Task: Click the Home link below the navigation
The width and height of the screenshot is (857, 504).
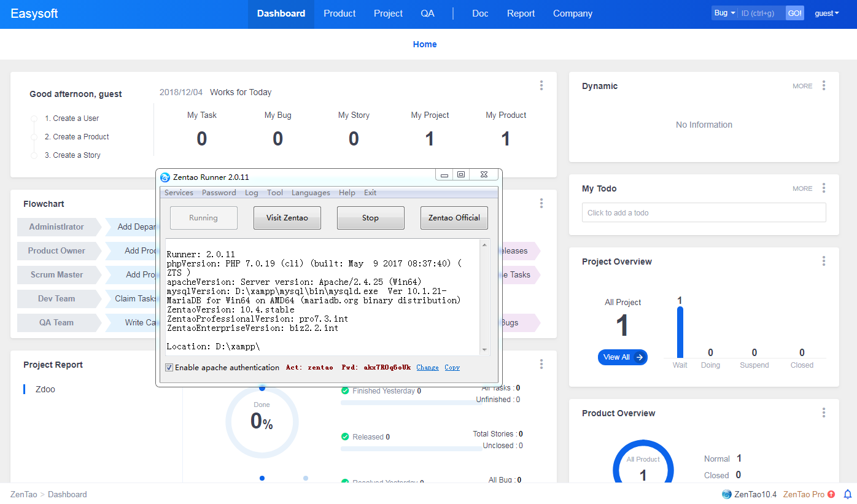Action: (425, 44)
